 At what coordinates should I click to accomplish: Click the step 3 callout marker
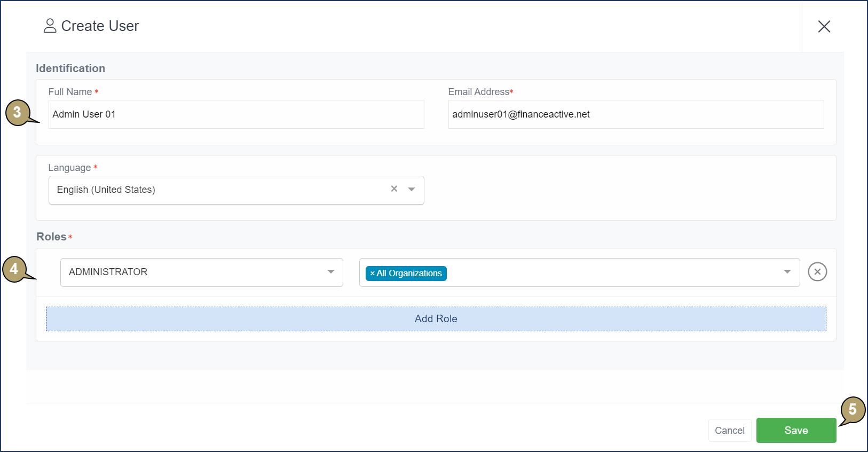(x=17, y=112)
